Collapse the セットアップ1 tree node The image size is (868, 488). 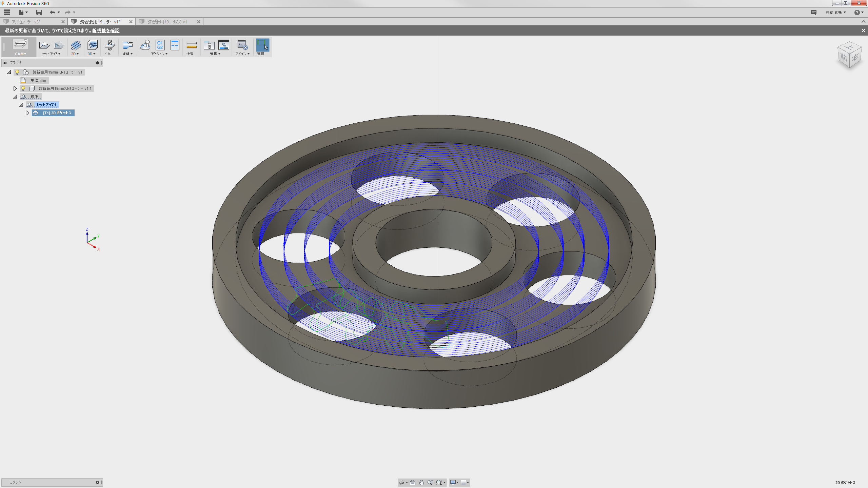click(21, 105)
